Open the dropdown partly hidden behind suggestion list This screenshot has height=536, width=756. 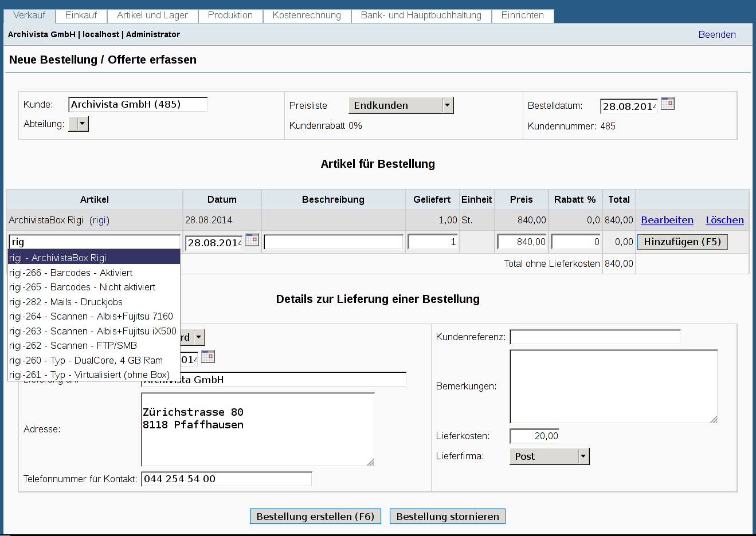pos(193,337)
